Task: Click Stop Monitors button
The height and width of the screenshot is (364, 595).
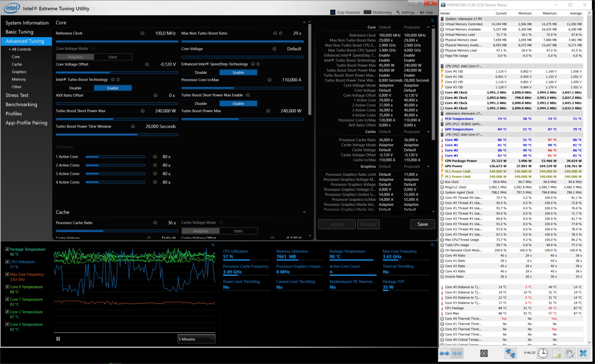Action: (345, 12)
